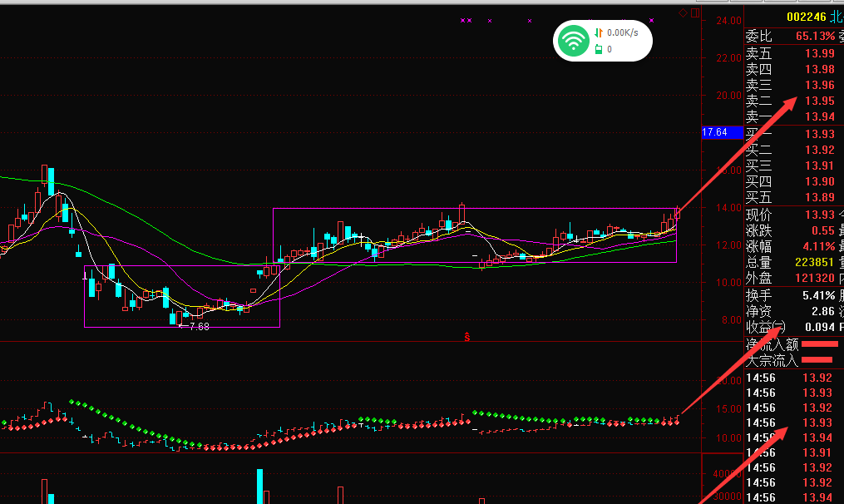Click the red bar next to 净流入额
This screenshot has height=504, width=844.
point(820,343)
